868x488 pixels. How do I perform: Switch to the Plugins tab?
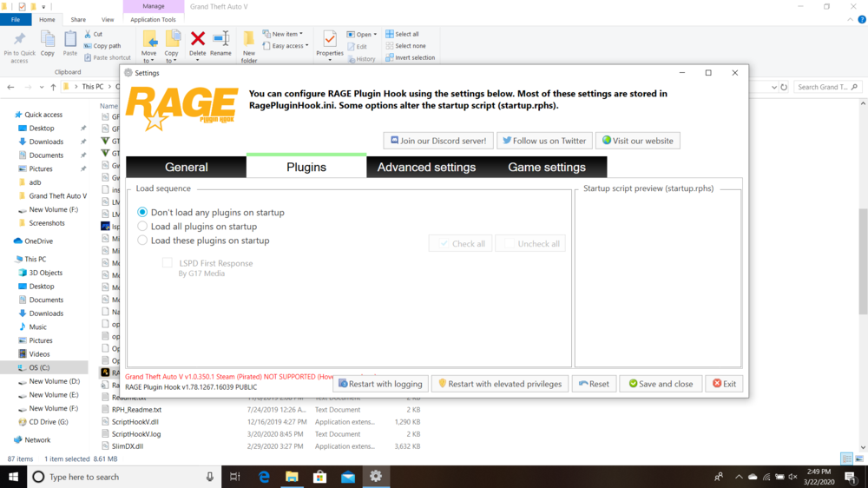click(306, 167)
